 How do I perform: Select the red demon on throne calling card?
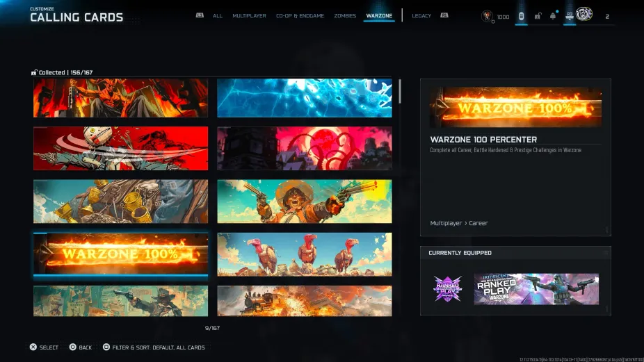point(121,98)
